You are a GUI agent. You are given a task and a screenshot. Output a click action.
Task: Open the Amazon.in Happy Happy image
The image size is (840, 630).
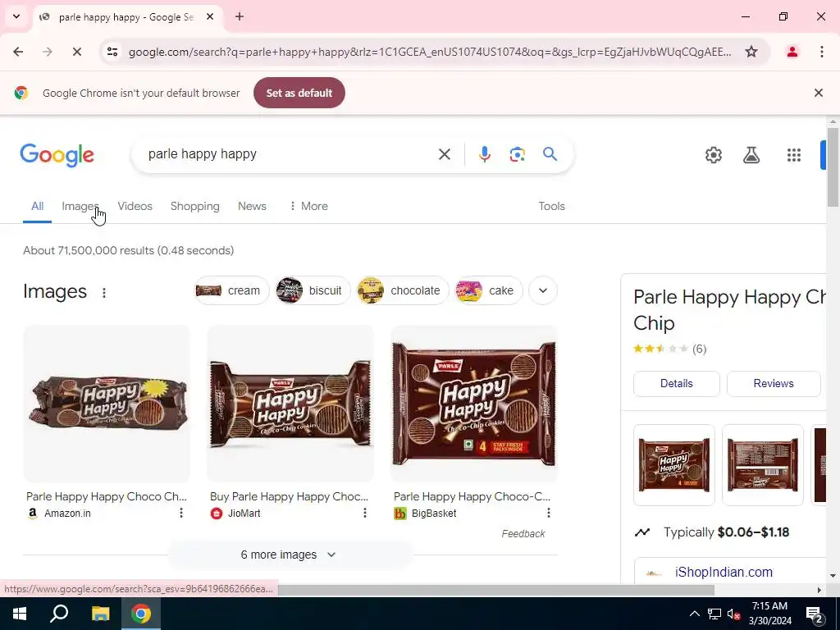[107, 404]
